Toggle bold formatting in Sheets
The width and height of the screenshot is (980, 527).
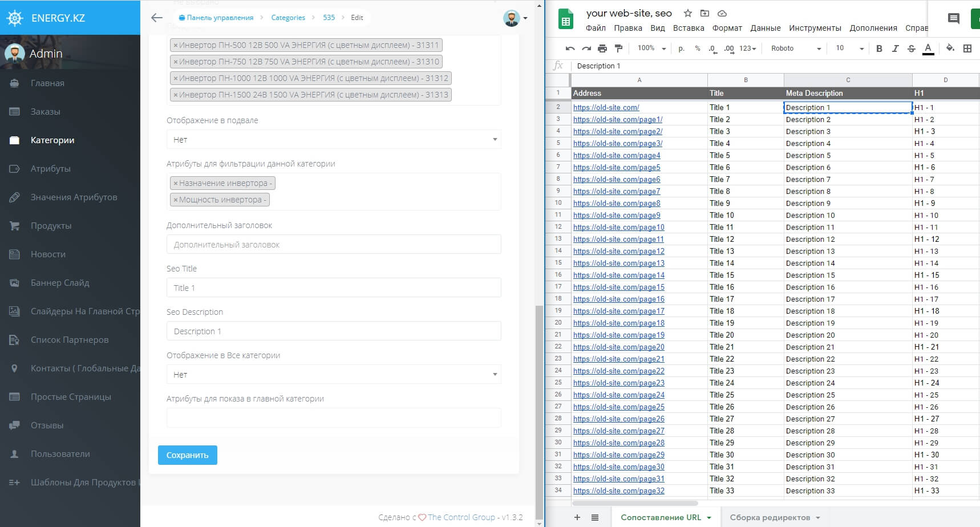tap(879, 48)
